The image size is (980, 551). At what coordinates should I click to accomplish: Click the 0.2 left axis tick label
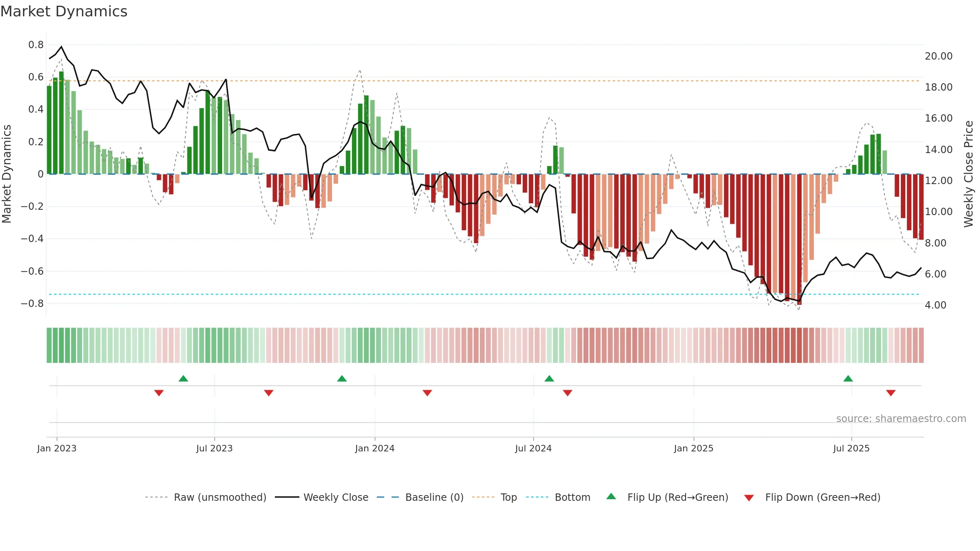coord(36,142)
